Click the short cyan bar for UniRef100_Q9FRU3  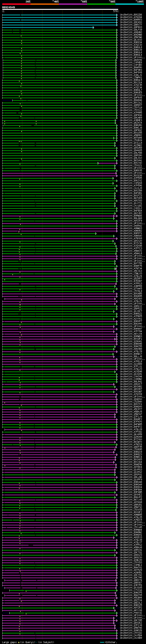click(48, 27)
